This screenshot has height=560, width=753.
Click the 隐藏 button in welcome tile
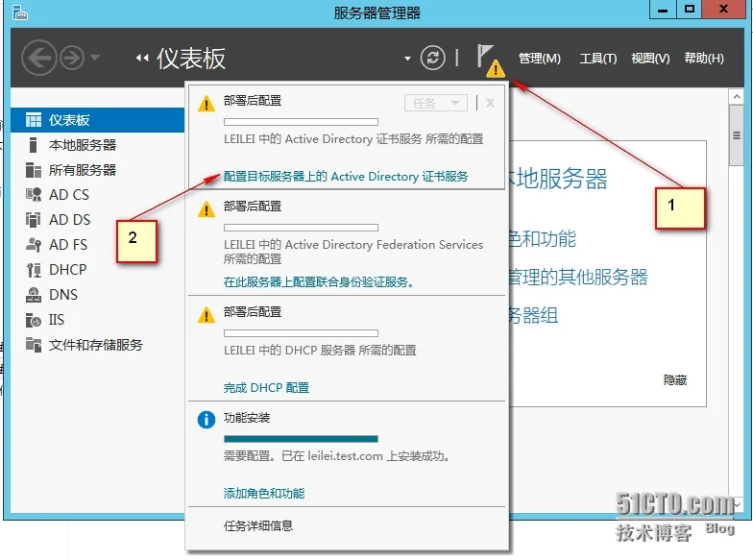(x=675, y=380)
